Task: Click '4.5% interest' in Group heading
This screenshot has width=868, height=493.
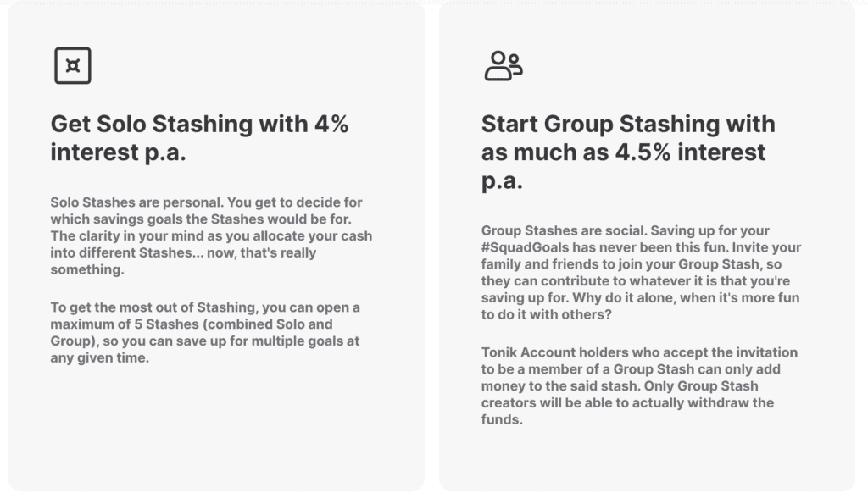Action: pos(690,152)
